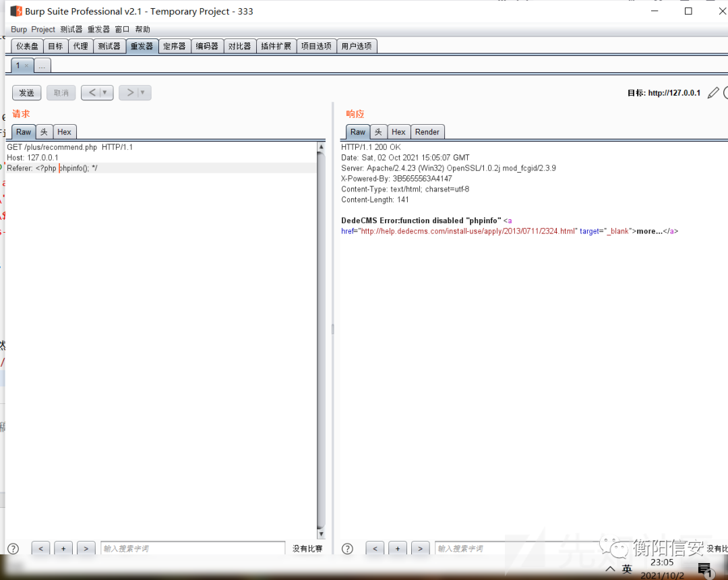Click the 发送 (Send) button

26,93
